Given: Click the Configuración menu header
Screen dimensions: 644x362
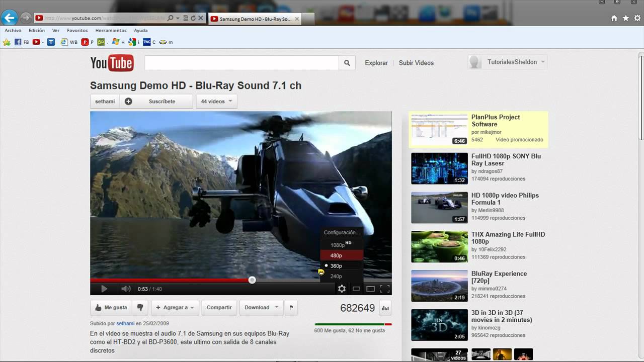Looking at the screenshot, I should (x=342, y=233).
